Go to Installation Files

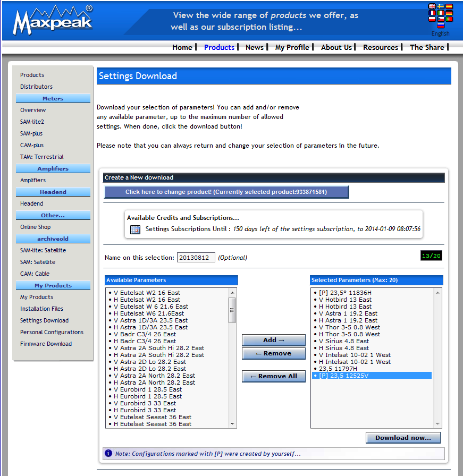[x=41, y=309]
